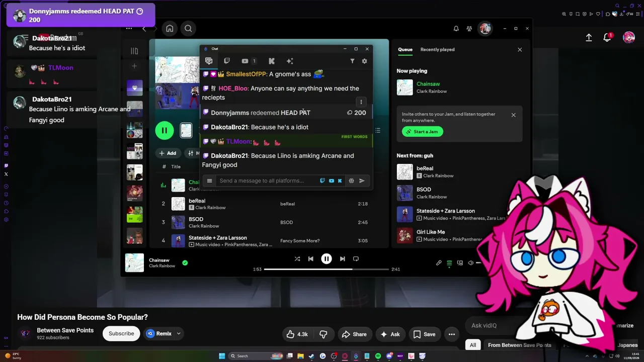
Task: Seek within the Chainsaw playback progress bar
Action: coord(327,269)
